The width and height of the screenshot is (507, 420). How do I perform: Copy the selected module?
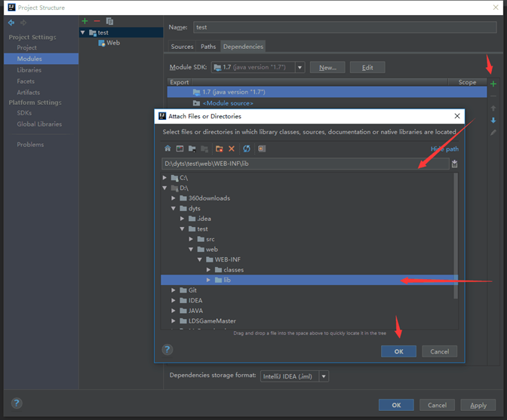pos(109,21)
